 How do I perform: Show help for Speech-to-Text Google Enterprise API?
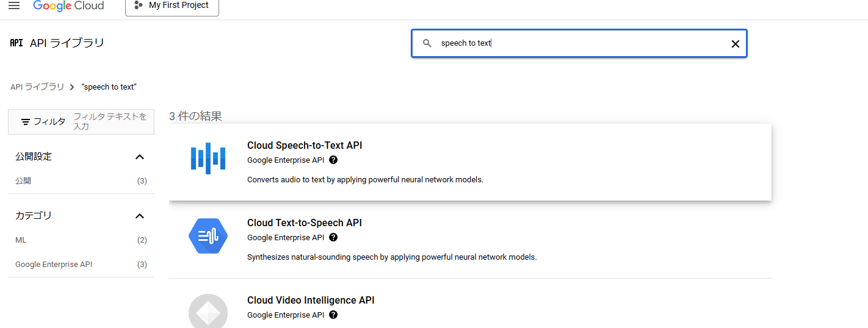[x=333, y=160]
